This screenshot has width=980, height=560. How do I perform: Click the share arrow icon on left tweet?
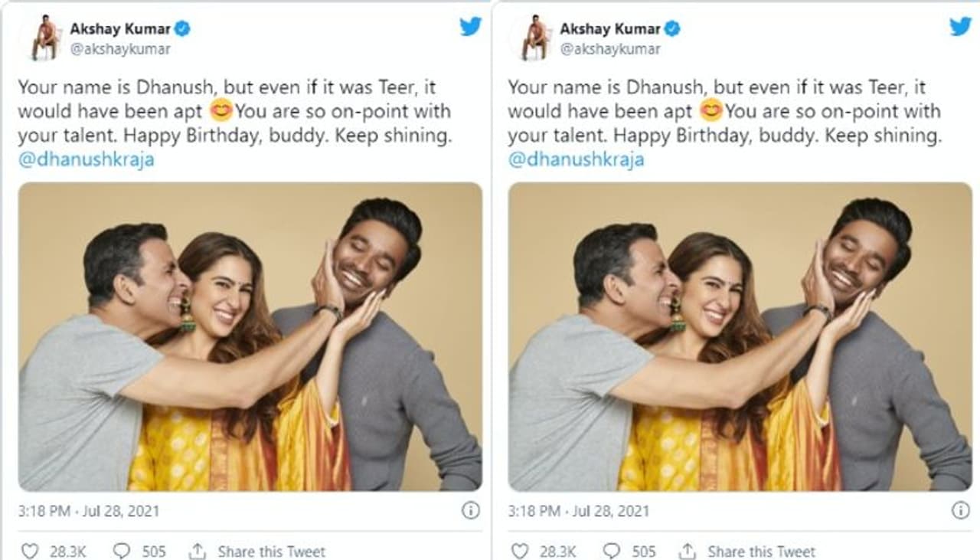coord(198,551)
